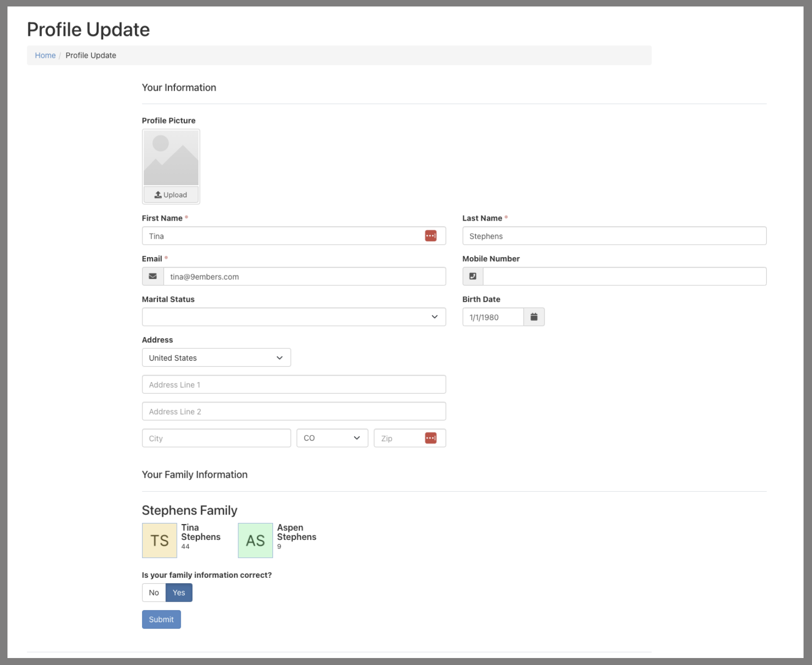The height and width of the screenshot is (665, 812).
Task: Click the Upload picture button
Action: (x=171, y=195)
